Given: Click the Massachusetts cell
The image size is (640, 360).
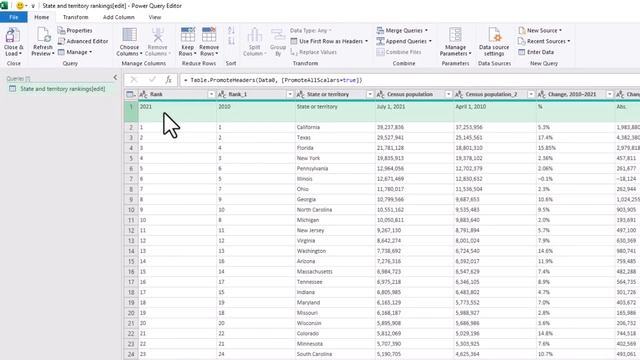Looking at the screenshot, I should point(335,271).
